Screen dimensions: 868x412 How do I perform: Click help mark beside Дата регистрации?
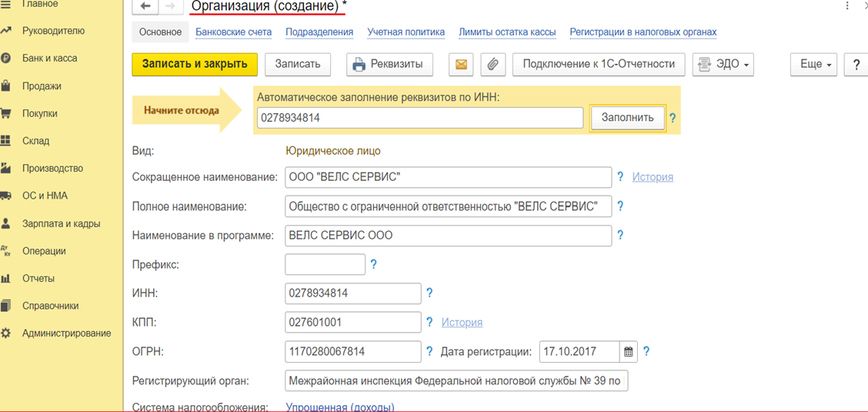coord(646,351)
